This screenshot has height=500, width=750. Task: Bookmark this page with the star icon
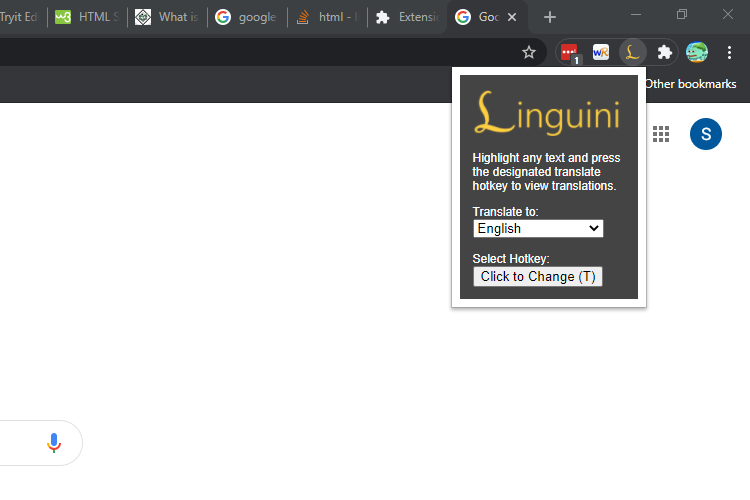pyautogui.click(x=529, y=52)
